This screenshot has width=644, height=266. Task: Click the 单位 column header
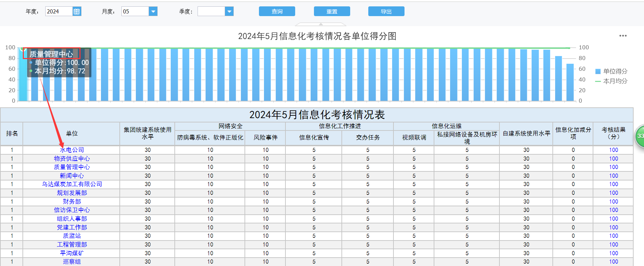(x=71, y=134)
